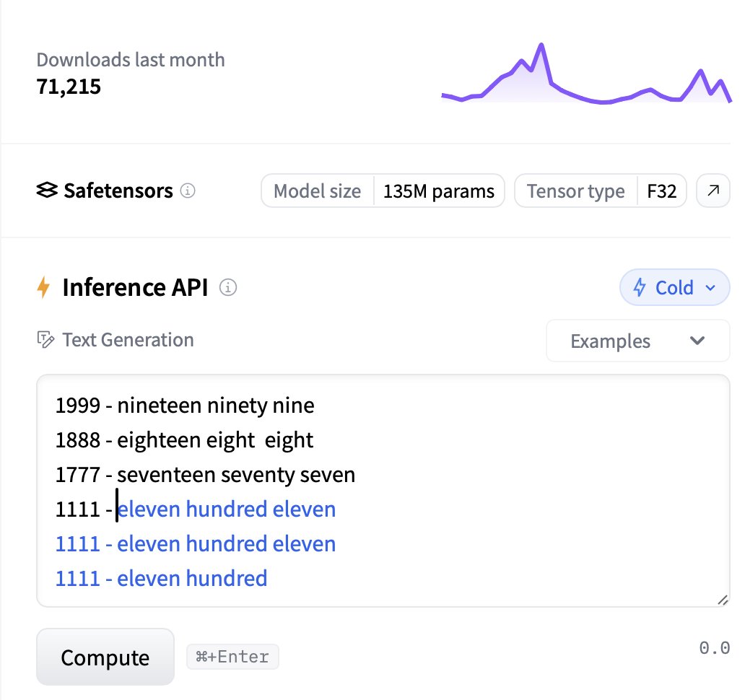The image size is (745, 700).
Task: Click the downloads count 71,215
Action: [x=69, y=87]
